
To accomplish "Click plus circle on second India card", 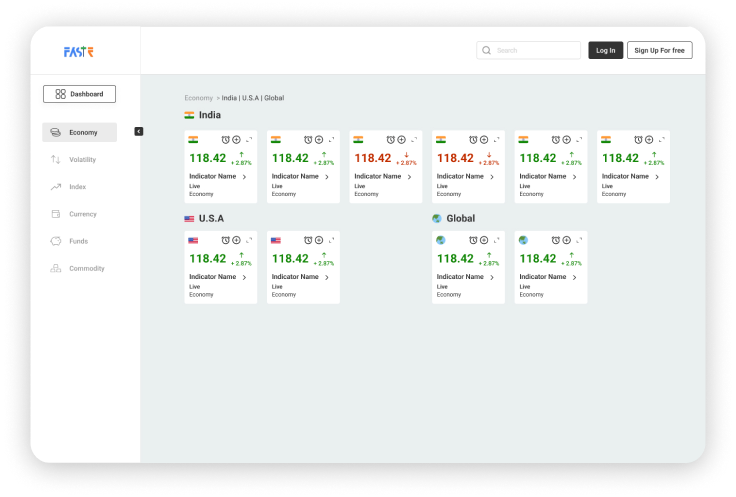I will point(319,140).
